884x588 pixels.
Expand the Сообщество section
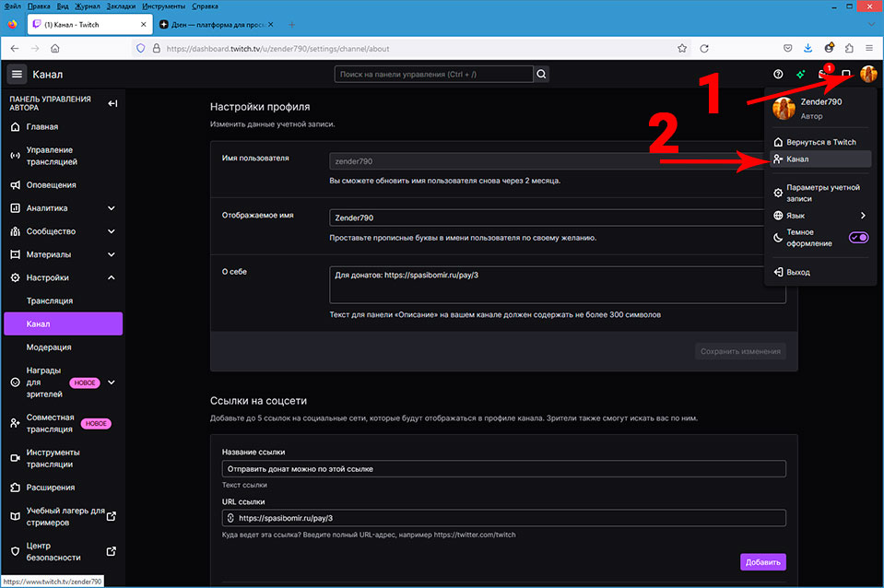pyautogui.click(x=111, y=231)
